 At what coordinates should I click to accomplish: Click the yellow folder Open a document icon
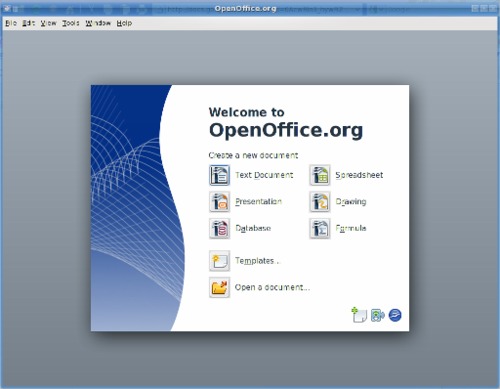click(x=219, y=287)
